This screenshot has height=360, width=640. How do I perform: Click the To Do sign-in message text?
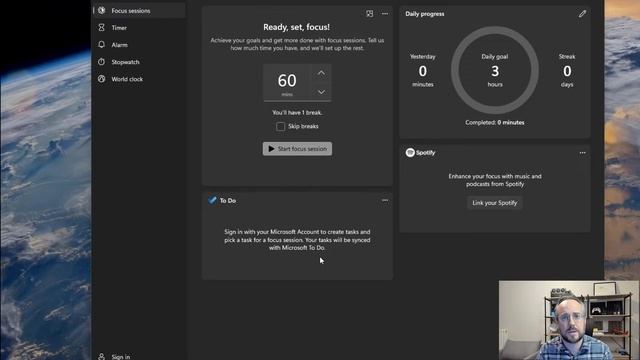point(297,240)
